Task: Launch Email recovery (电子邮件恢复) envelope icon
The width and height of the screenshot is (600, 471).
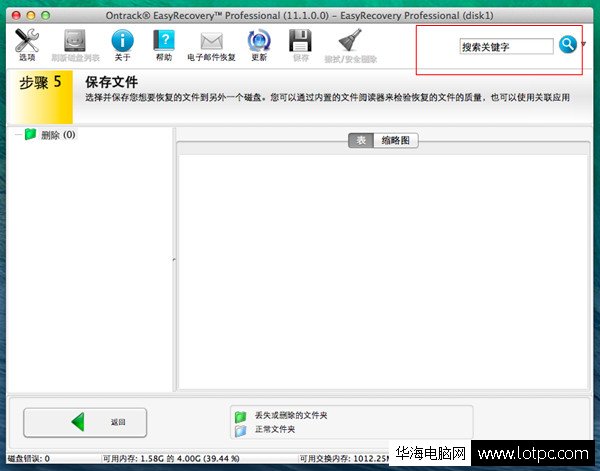Action: pyautogui.click(x=212, y=41)
